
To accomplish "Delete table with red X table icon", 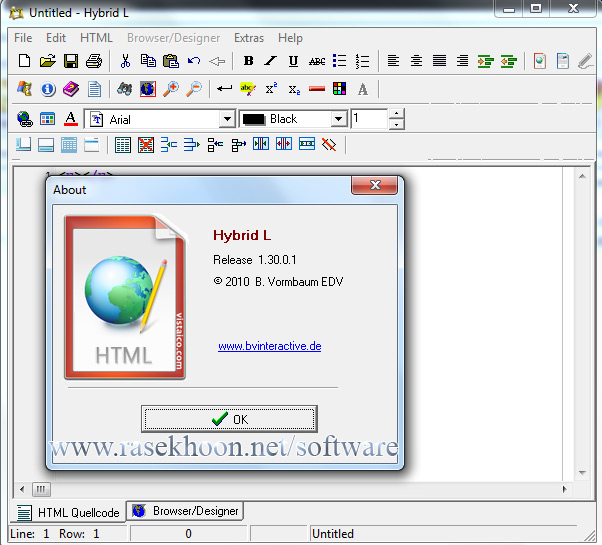I will [x=146, y=145].
